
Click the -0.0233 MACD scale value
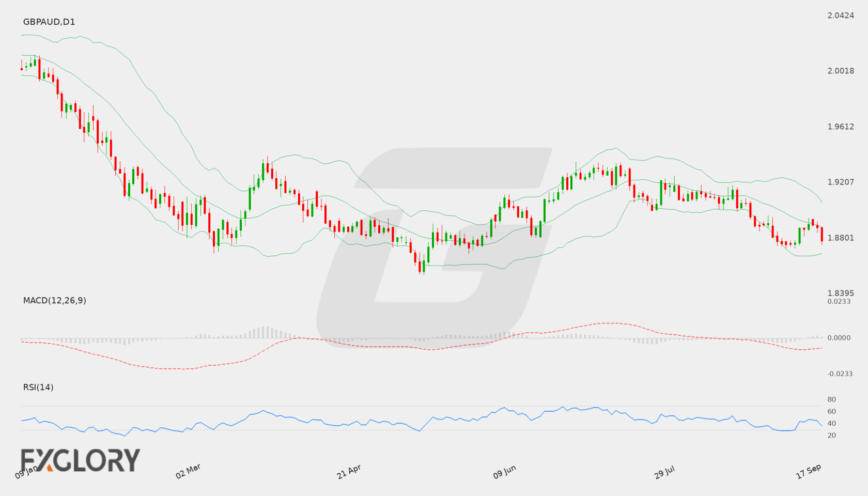[840, 374]
